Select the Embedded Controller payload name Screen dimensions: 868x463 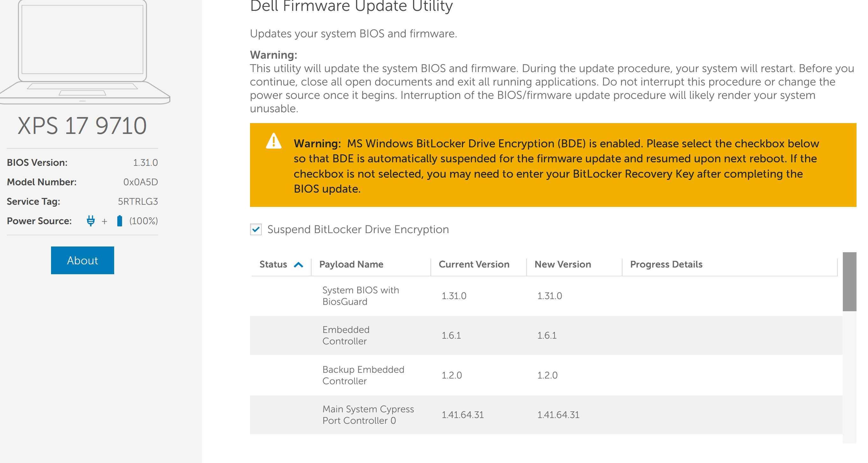pyautogui.click(x=346, y=335)
